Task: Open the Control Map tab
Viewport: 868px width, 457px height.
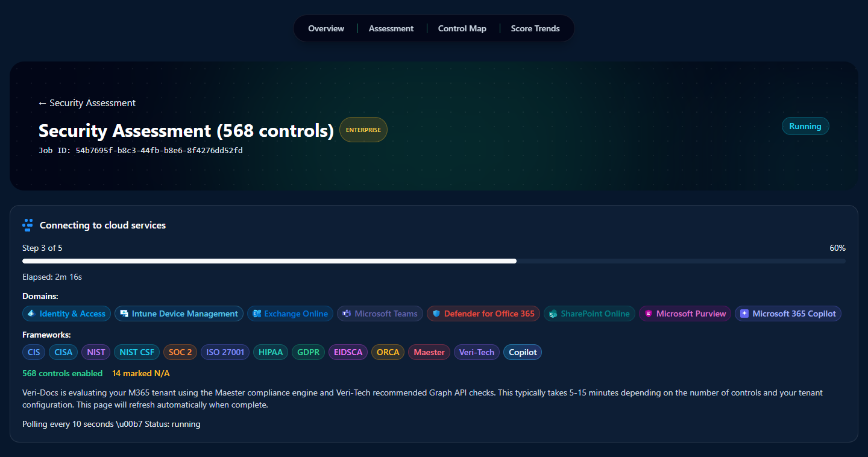Action: pos(462,28)
